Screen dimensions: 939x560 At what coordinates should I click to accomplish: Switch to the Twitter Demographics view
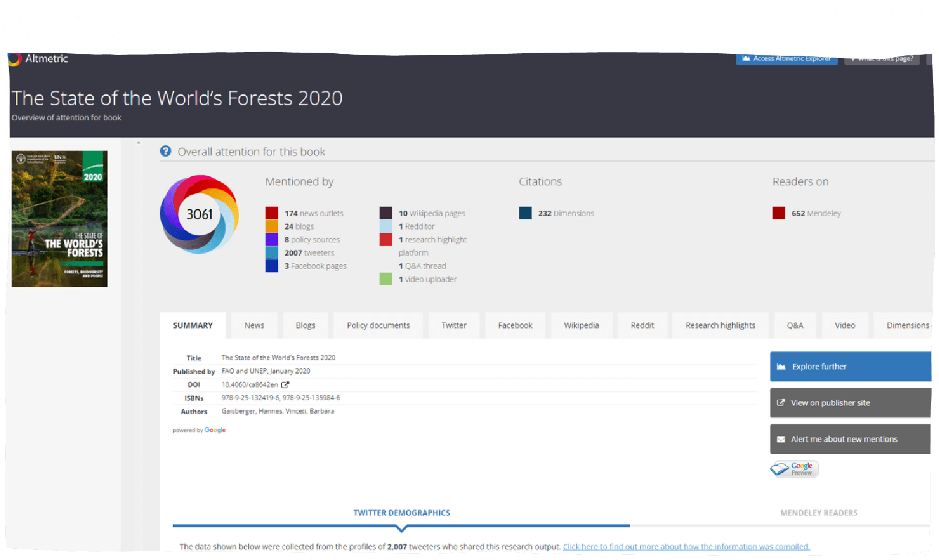click(x=401, y=513)
